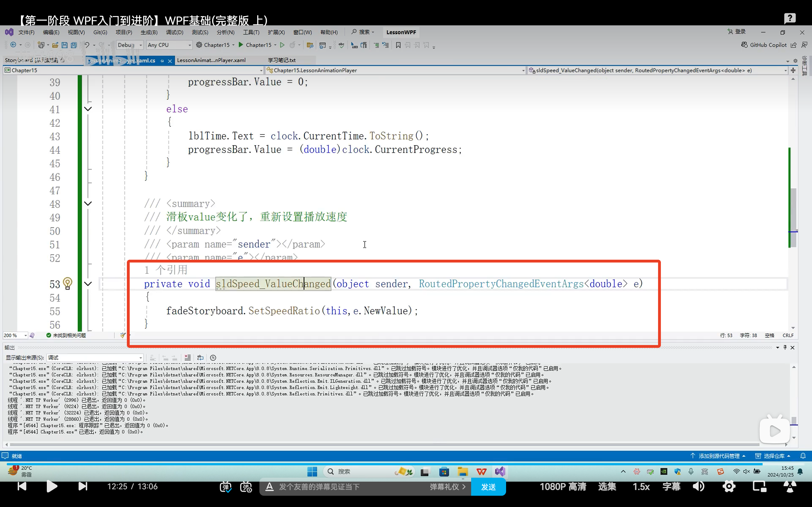Click Visual Studio icon in Windows taskbar
The image size is (812, 507).
point(500,472)
